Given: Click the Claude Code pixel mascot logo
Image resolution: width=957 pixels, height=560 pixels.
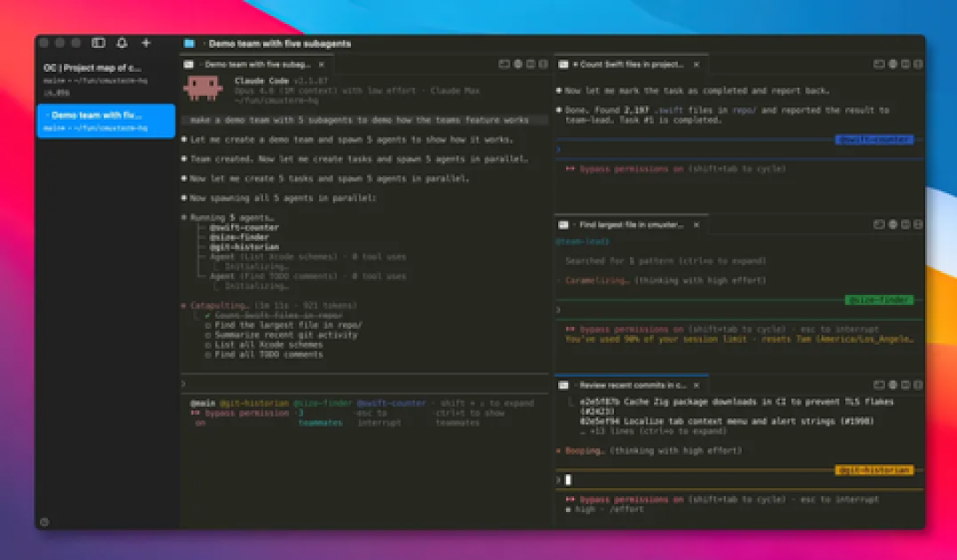Looking at the screenshot, I should tap(203, 89).
